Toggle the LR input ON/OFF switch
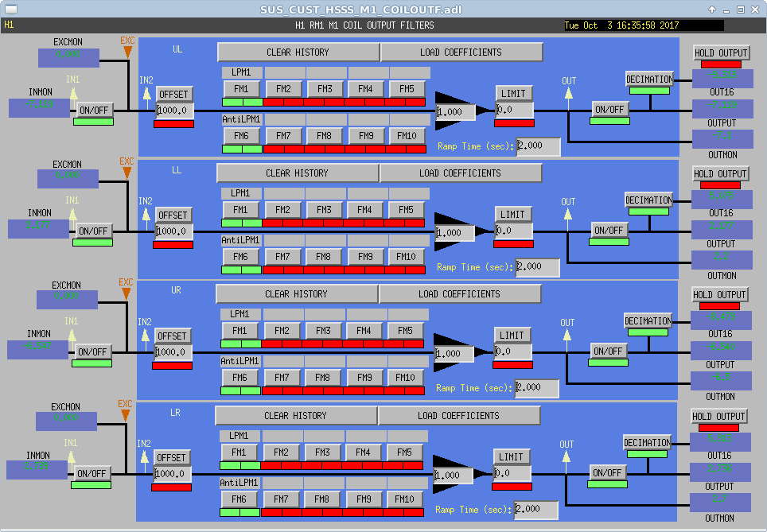Image resolution: width=767 pixels, height=532 pixels. (91, 473)
